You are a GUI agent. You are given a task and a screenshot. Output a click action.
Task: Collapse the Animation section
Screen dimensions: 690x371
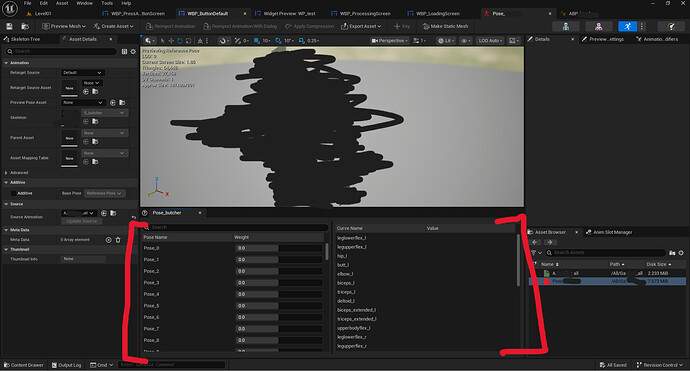tap(6, 63)
